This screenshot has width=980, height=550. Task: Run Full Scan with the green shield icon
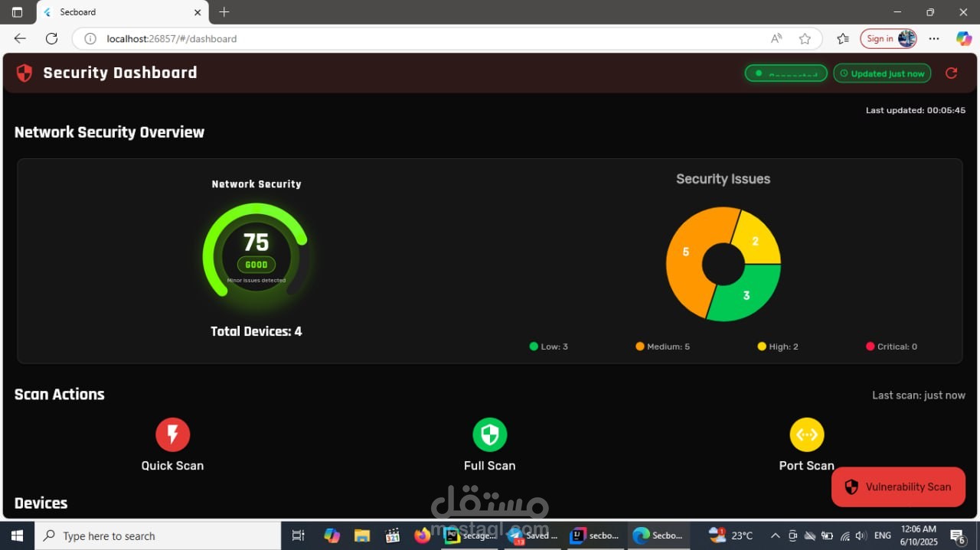coord(489,434)
